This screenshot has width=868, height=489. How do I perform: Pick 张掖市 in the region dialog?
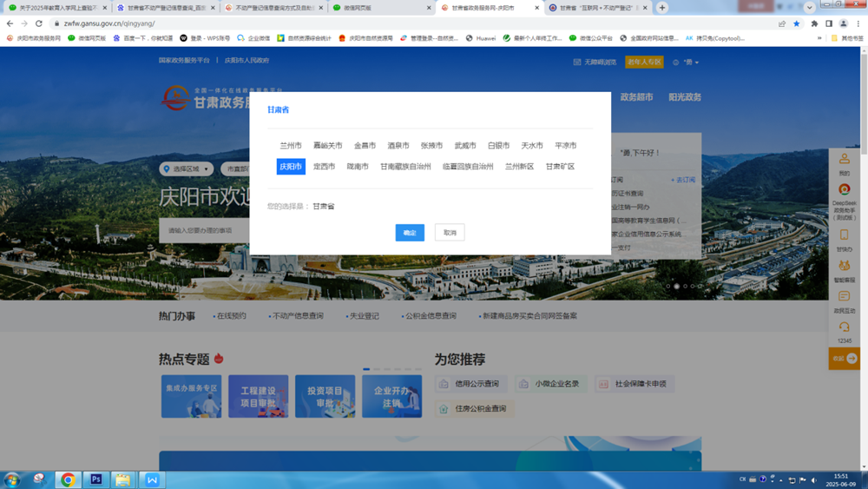pos(431,146)
